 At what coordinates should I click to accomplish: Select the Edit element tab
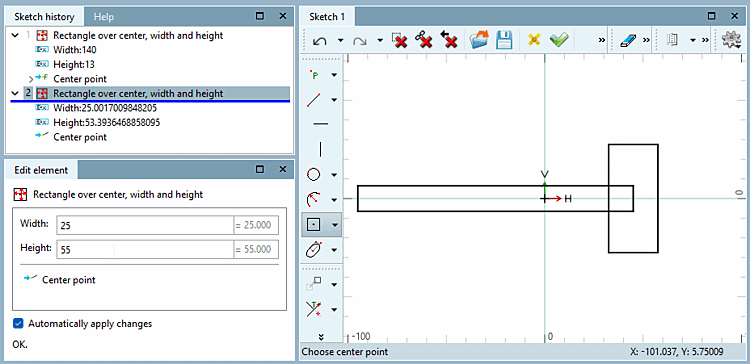tap(41, 170)
